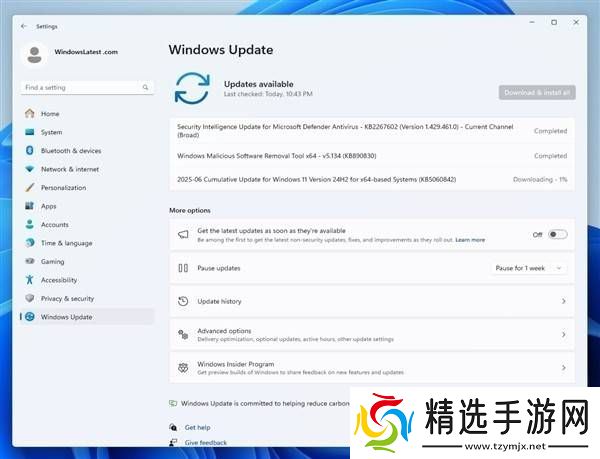Open Bluetooth & devices in the sidebar

coord(70,150)
